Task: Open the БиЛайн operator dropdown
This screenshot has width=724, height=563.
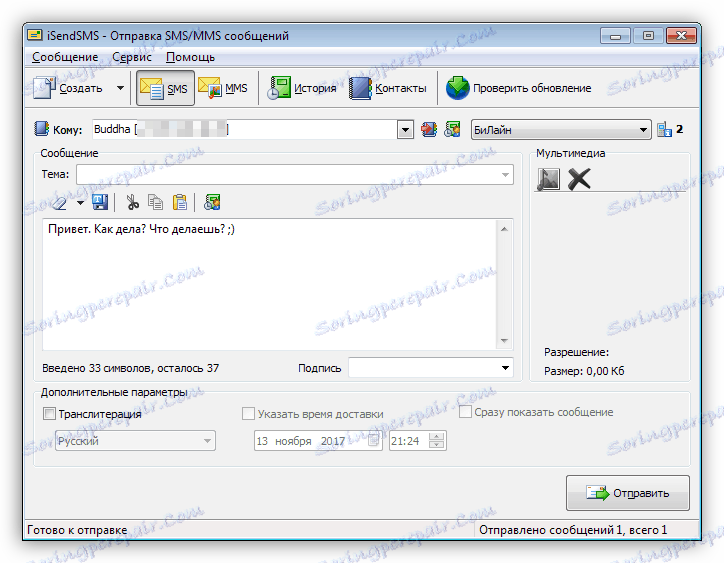Action: click(561, 130)
